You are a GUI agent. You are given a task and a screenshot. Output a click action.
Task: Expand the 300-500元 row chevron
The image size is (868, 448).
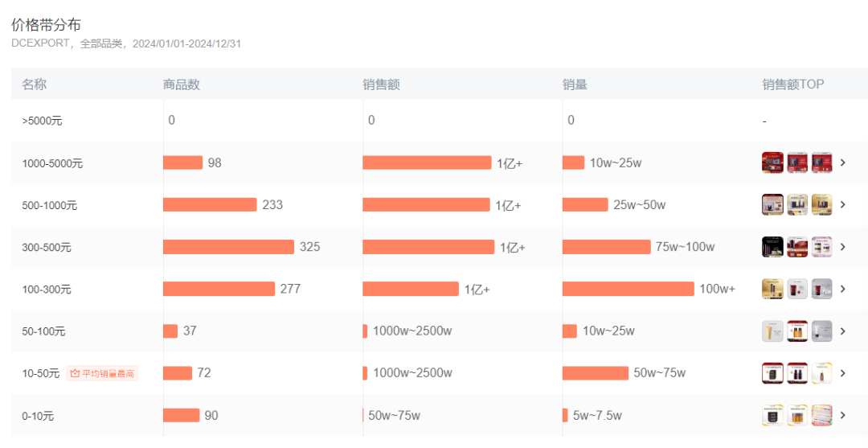point(843,247)
